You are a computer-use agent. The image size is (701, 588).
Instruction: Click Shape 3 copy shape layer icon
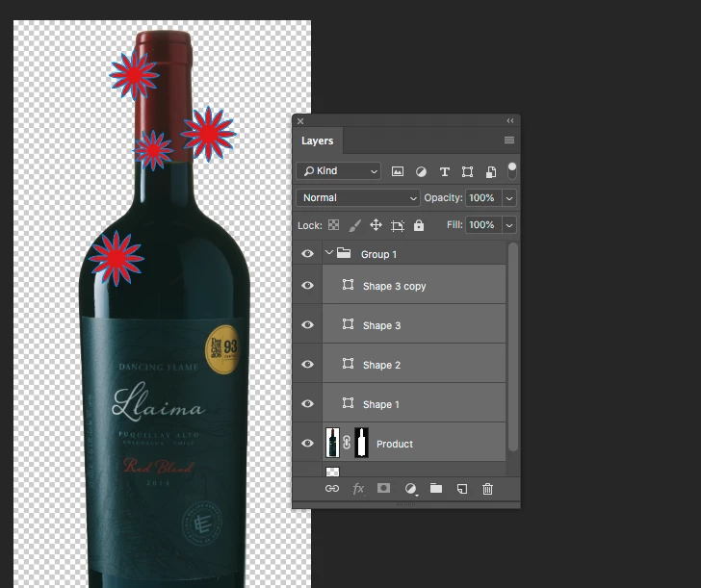pos(348,285)
